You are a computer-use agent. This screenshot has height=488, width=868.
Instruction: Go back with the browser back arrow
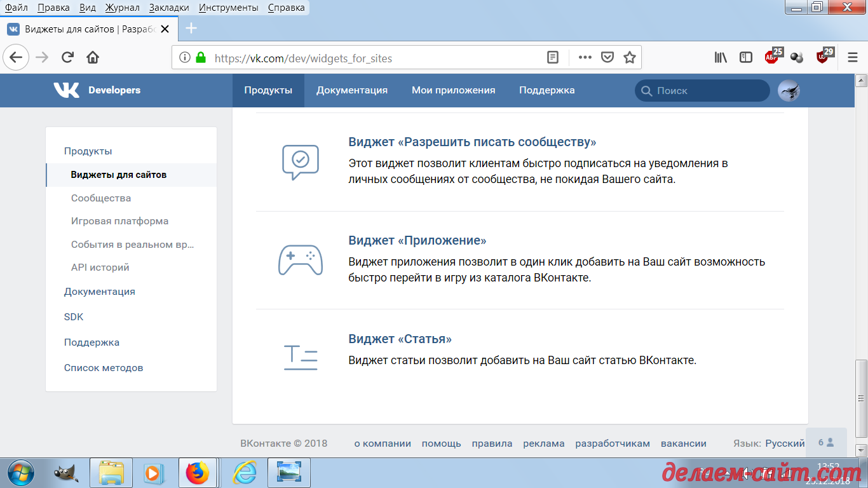[x=16, y=57]
